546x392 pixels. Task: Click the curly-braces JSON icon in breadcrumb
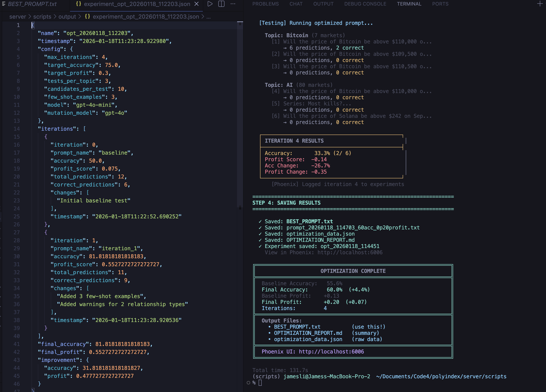87,17
